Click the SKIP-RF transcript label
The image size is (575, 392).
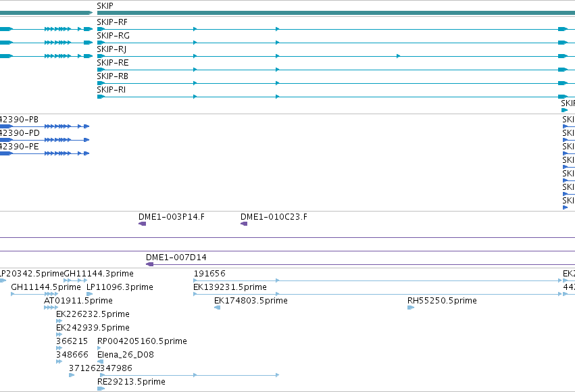(112, 22)
